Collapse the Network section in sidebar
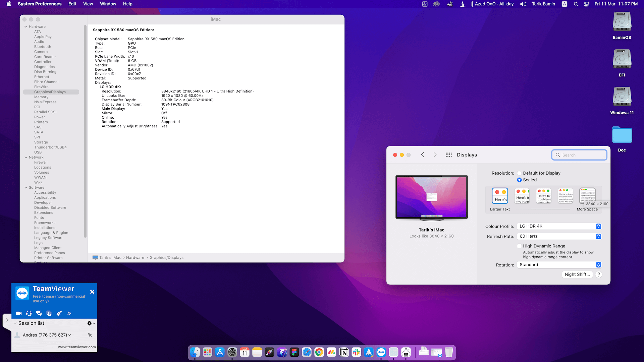The width and height of the screenshot is (644, 362). 26,157
